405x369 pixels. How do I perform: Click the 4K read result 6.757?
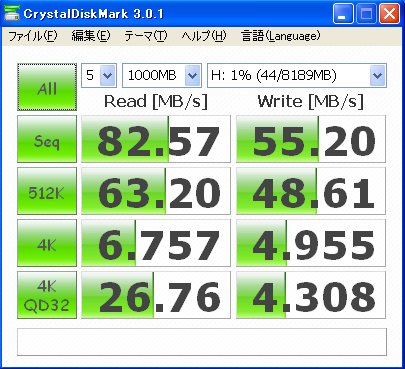point(156,243)
